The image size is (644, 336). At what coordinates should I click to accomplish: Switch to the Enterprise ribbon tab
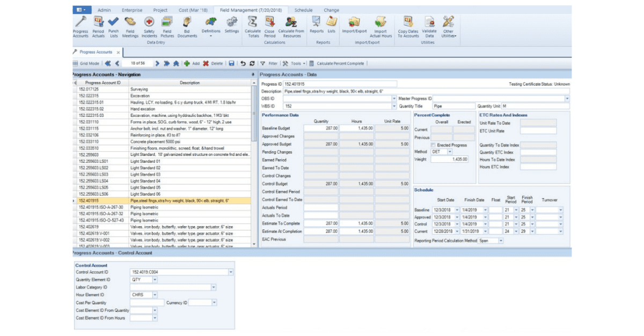[132, 10]
